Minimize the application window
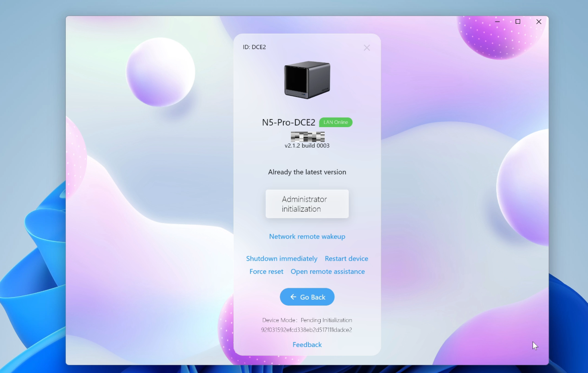588x373 pixels. (x=497, y=22)
